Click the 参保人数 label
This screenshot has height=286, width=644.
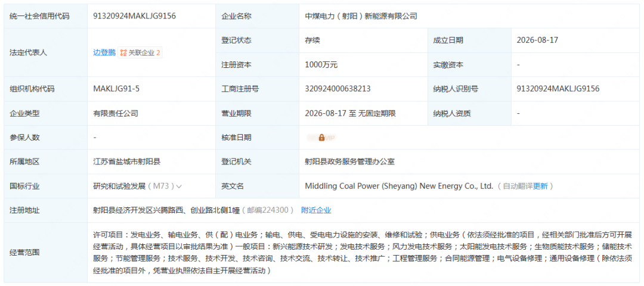click(x=24, y=138)
